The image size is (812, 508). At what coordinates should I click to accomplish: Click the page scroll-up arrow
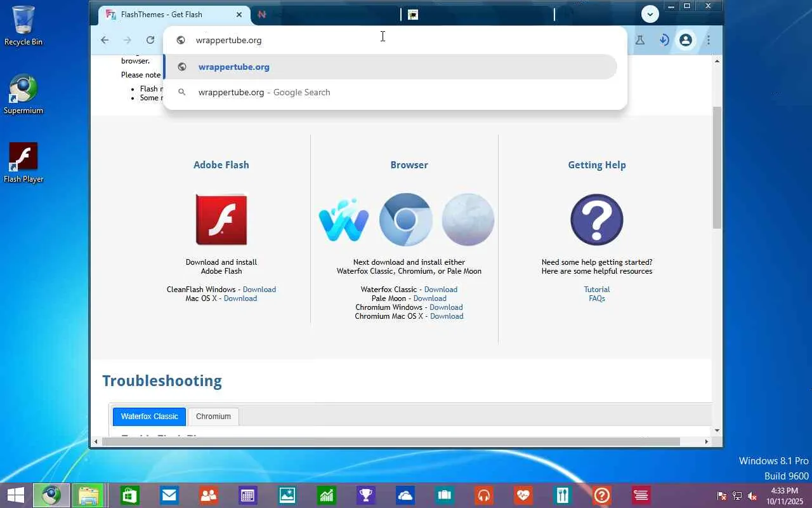(717, 61)
